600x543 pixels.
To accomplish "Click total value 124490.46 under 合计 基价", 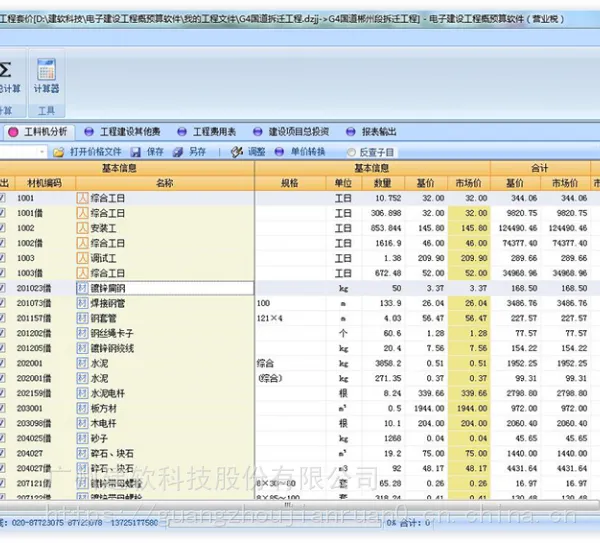I will (518, 228).
